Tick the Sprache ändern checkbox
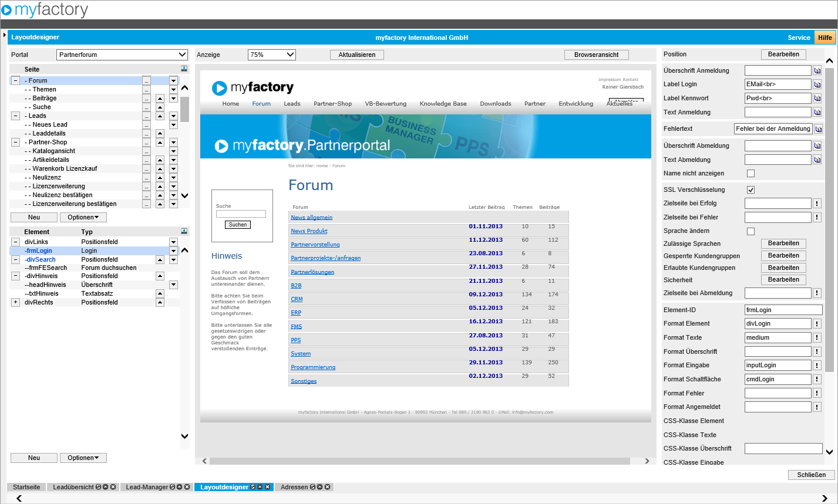This screenshot has width=838, height=504. (751, 232)
